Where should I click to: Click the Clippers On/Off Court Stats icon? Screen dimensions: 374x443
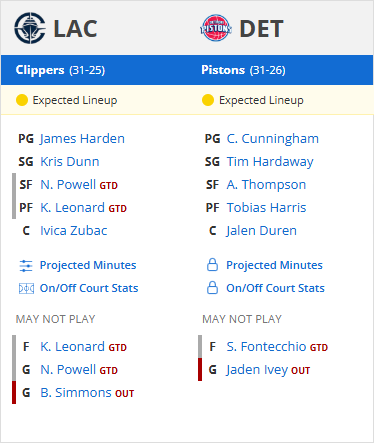click(26, 288)
